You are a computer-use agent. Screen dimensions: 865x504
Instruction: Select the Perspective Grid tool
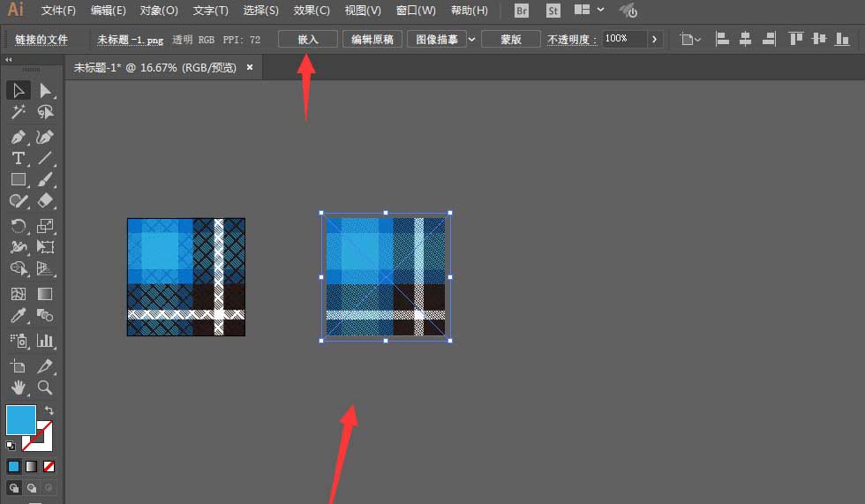45,268
